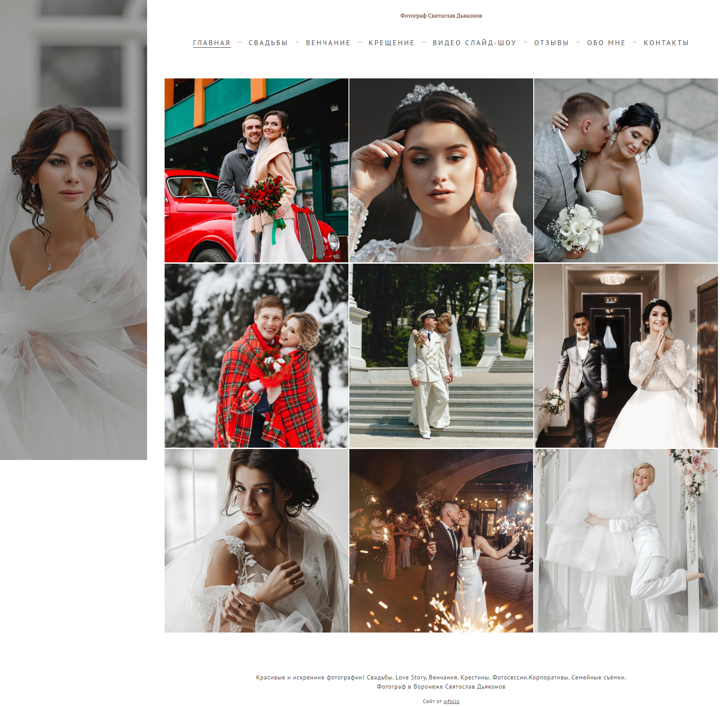Open ВИДЕО СЛАЙД-ШОУ page
This screenshot has width=728, height=707.
[475, 43]
